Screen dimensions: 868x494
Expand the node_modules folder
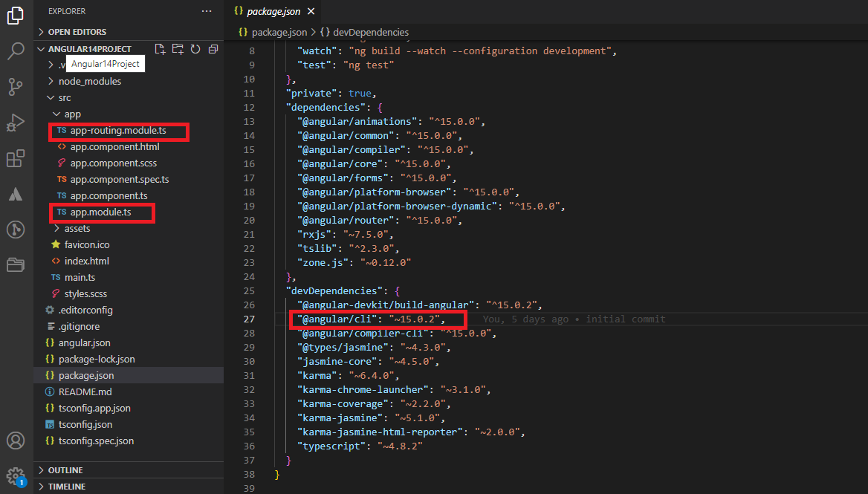tap(89, 81)
